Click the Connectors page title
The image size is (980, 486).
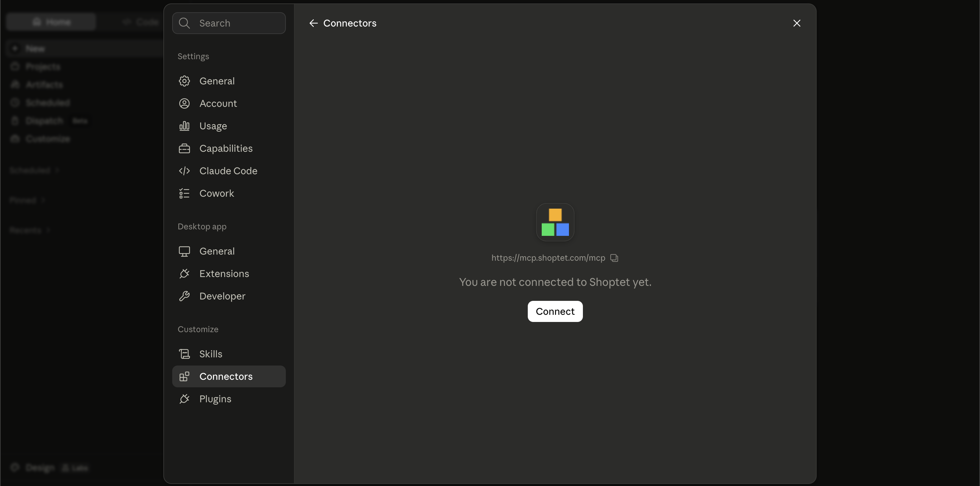[x=349, y=23]
